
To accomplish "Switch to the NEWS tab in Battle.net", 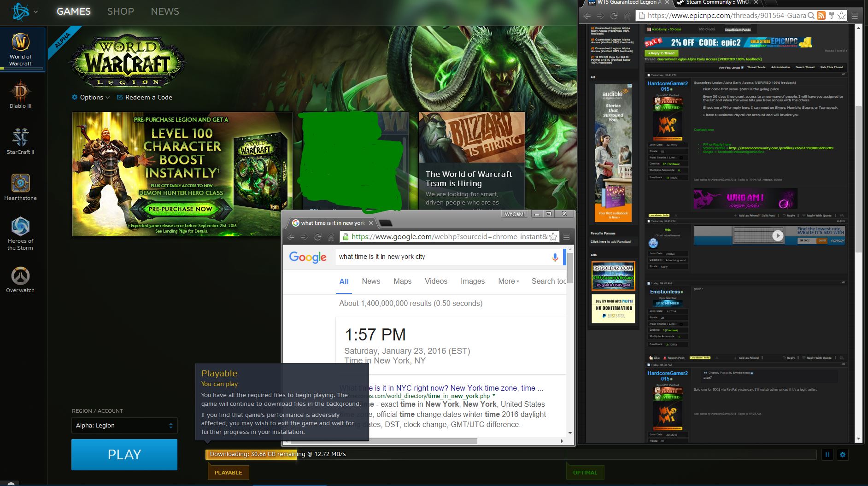I will click(165, 12).
